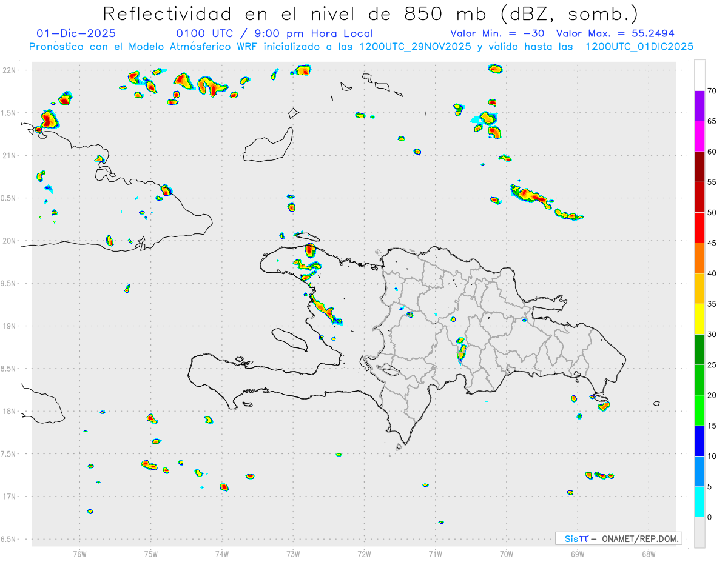This screenshot has width=728, height=562.
Task: Click "0100 UTC / 9:00 pm Hora Local" text
Action: (x=274, y=34)
